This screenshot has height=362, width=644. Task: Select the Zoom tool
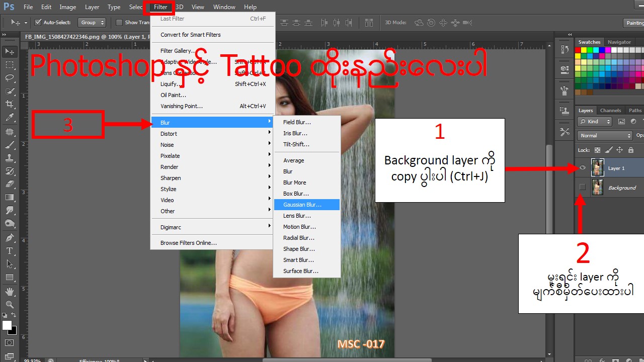click(x=9, y=304)
